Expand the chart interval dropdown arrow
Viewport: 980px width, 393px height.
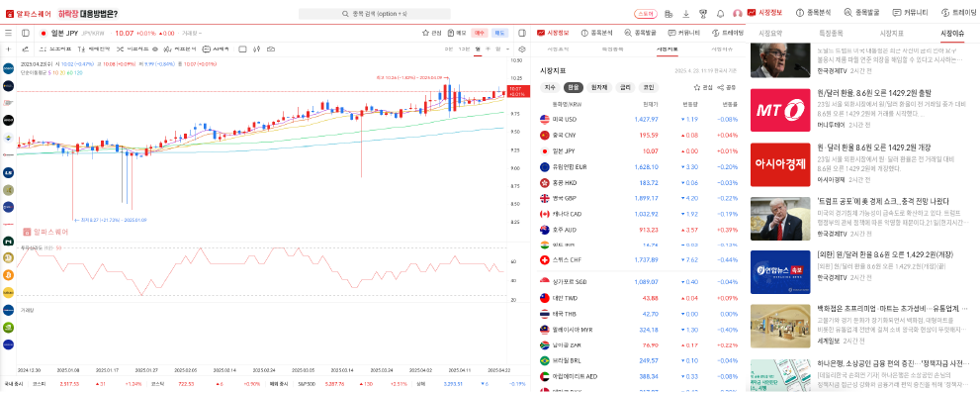pos(507,49)
